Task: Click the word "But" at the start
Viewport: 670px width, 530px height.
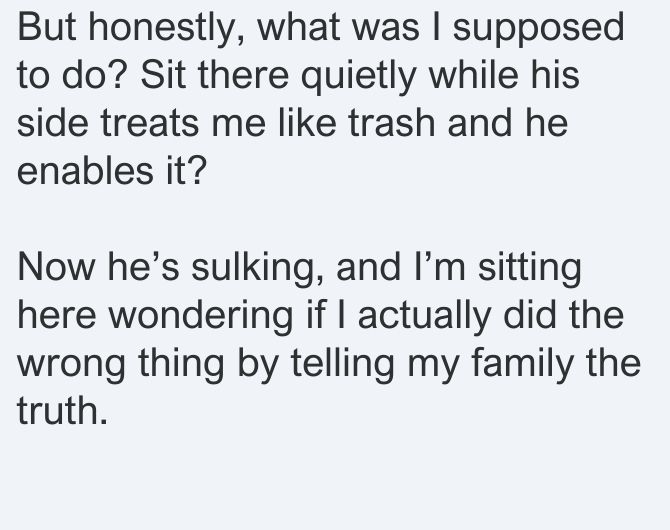Action: pyautogui.click(x=47, y=27)
